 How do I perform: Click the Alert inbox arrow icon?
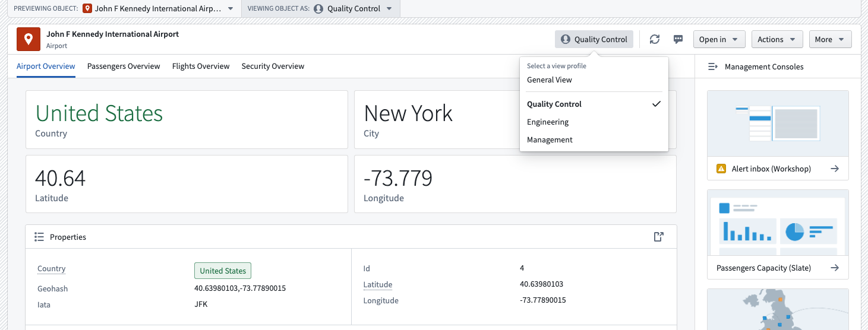pos(835,169)
